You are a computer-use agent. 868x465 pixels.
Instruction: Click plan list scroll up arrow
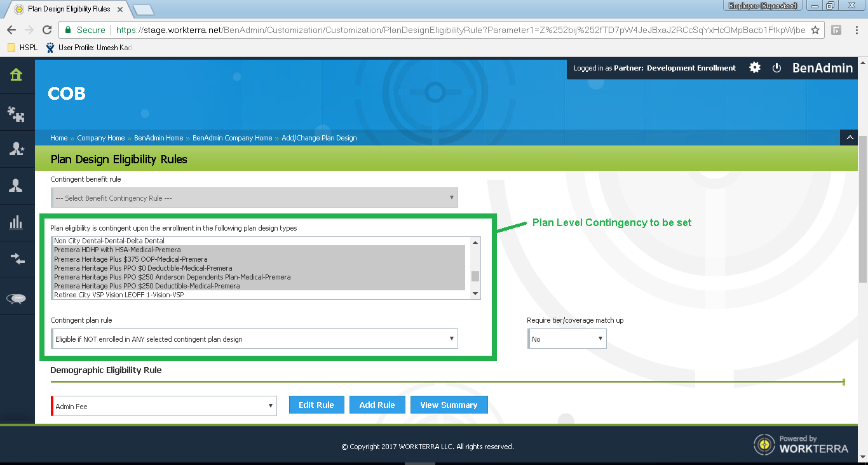[475, 242]
